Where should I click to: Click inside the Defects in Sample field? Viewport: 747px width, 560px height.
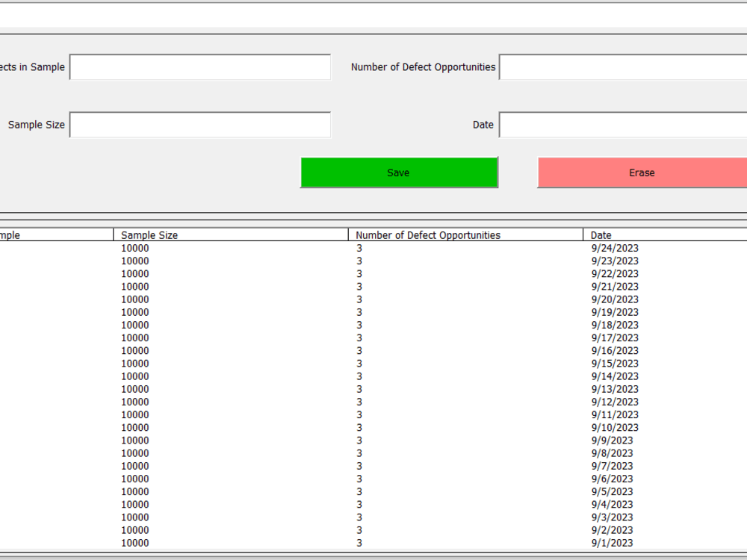199,66
